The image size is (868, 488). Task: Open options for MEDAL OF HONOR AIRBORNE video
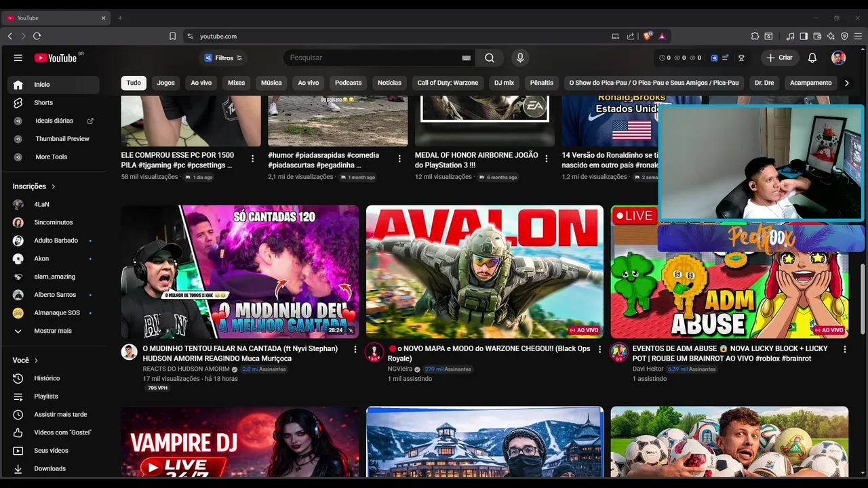(x=547, y=159)
